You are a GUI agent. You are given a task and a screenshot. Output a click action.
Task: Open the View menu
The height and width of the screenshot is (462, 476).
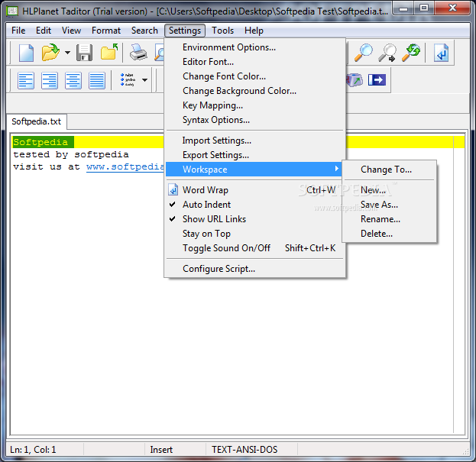click(x=71, y=31)
